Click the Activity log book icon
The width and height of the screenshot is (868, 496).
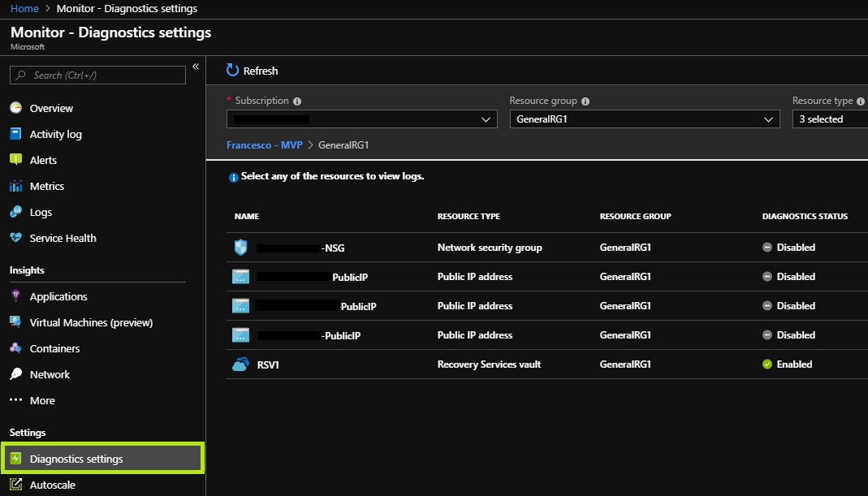click(x=16, y=133)
